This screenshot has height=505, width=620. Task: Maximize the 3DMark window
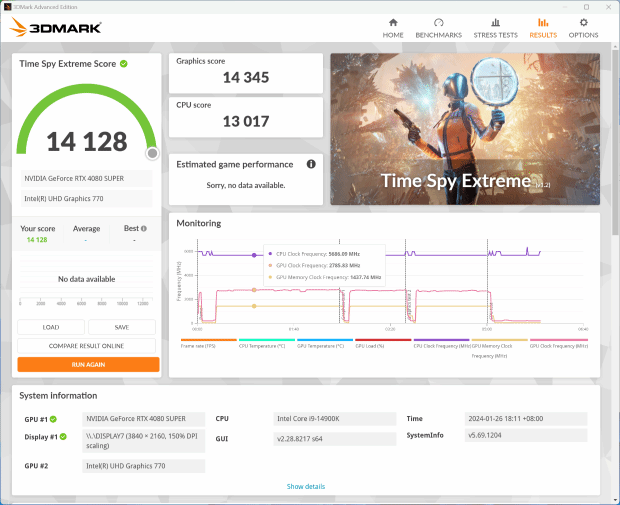(x=586, y=7)
